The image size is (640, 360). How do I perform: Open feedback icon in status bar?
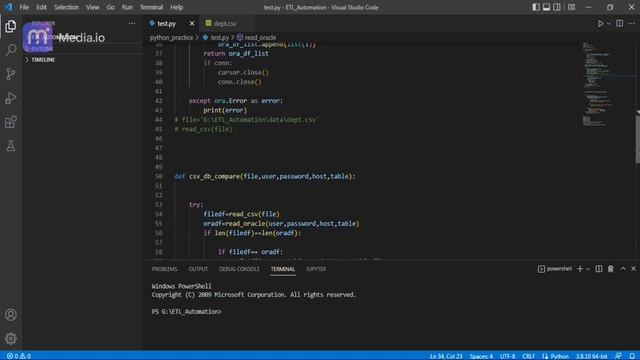coord(618,356)
